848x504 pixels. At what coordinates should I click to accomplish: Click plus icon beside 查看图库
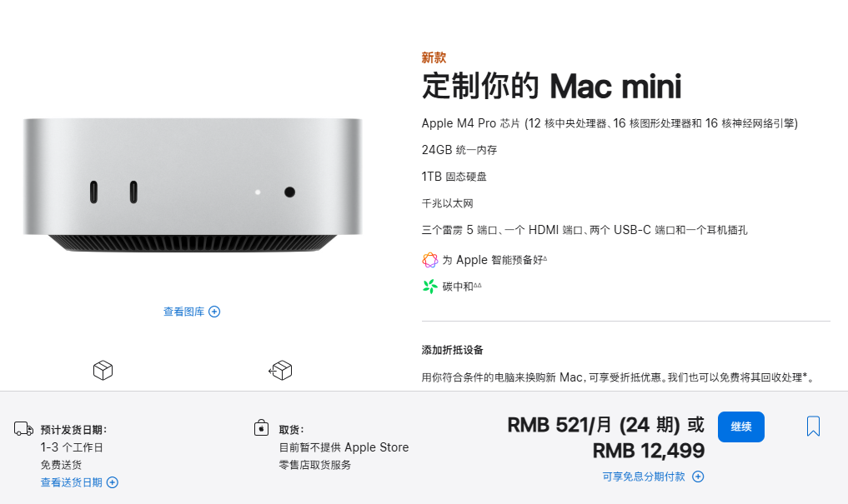point(214,312)
